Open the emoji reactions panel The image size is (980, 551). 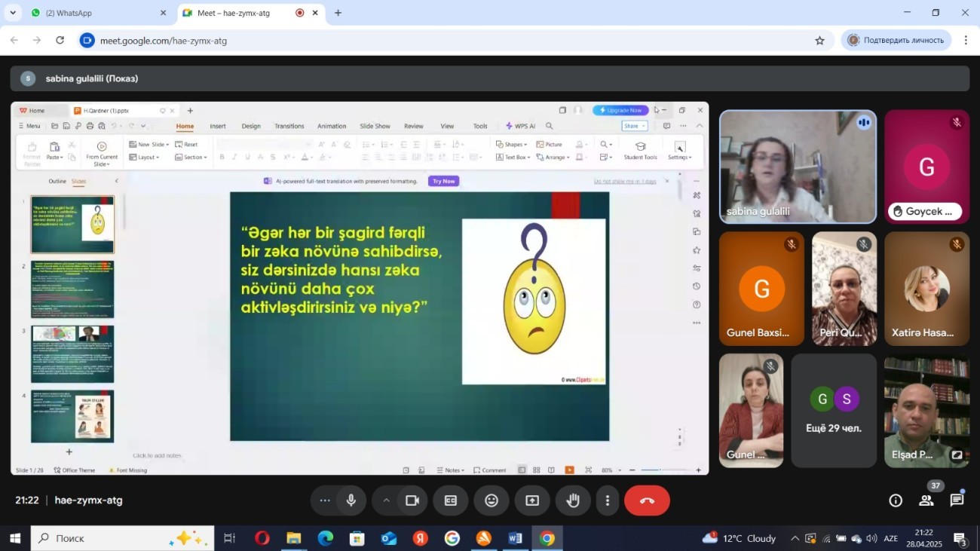(492, 500)
